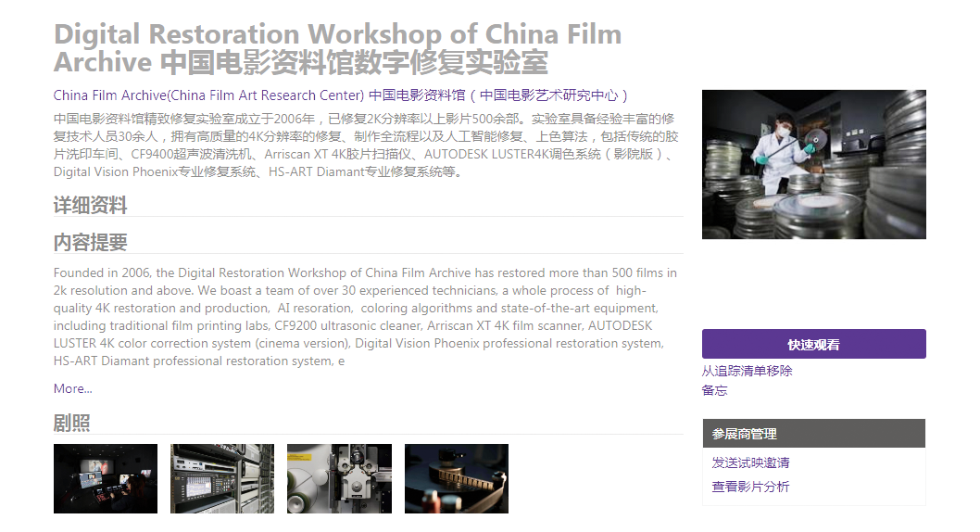
Task: Select 查看影片分析 under exhibitor management
Action: point(750,487)
